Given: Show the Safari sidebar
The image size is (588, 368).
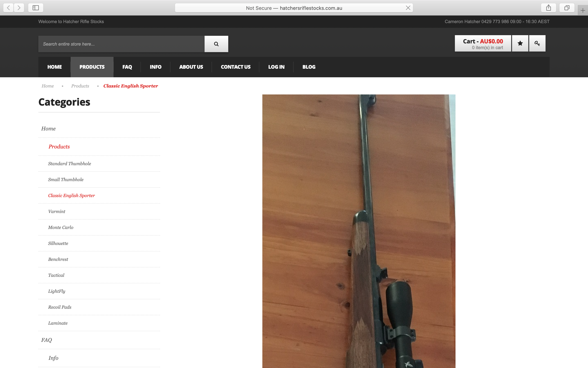Looking at the screenshot, I should tap(36, 8).
